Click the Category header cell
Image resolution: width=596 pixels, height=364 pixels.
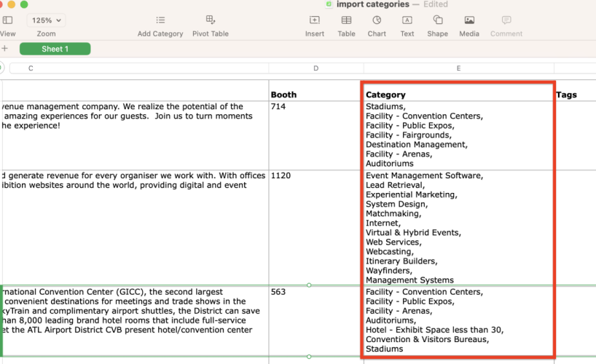[x=458, y=91]
